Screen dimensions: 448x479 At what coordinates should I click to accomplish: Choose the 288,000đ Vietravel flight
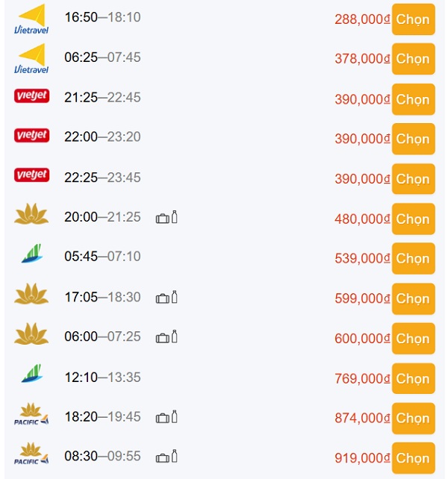pos(414,19)
